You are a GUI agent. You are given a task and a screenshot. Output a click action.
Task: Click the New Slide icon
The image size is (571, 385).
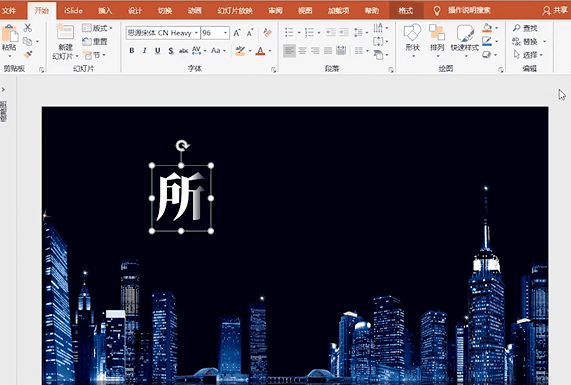[x=66, y=33]
